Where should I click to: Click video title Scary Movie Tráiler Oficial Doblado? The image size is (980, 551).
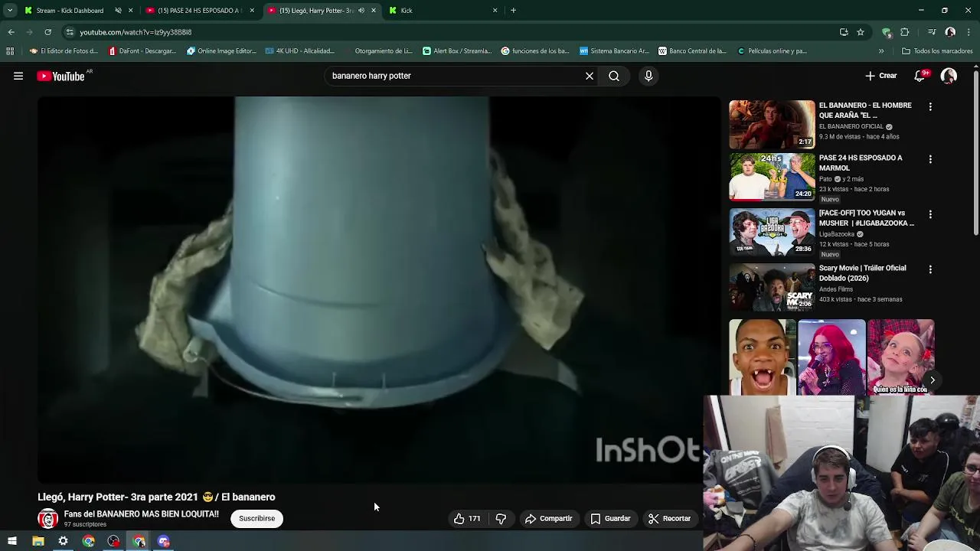pos(862,273)
